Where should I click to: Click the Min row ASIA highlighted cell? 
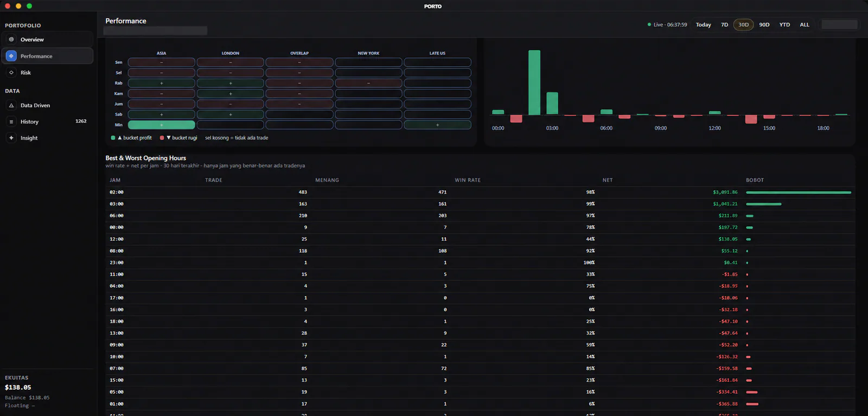point(161,125)
